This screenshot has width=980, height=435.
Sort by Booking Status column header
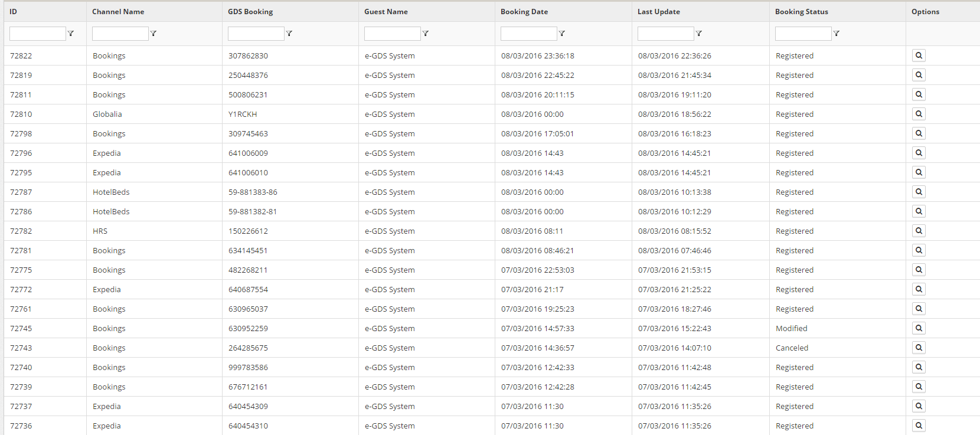coord(802,12)
